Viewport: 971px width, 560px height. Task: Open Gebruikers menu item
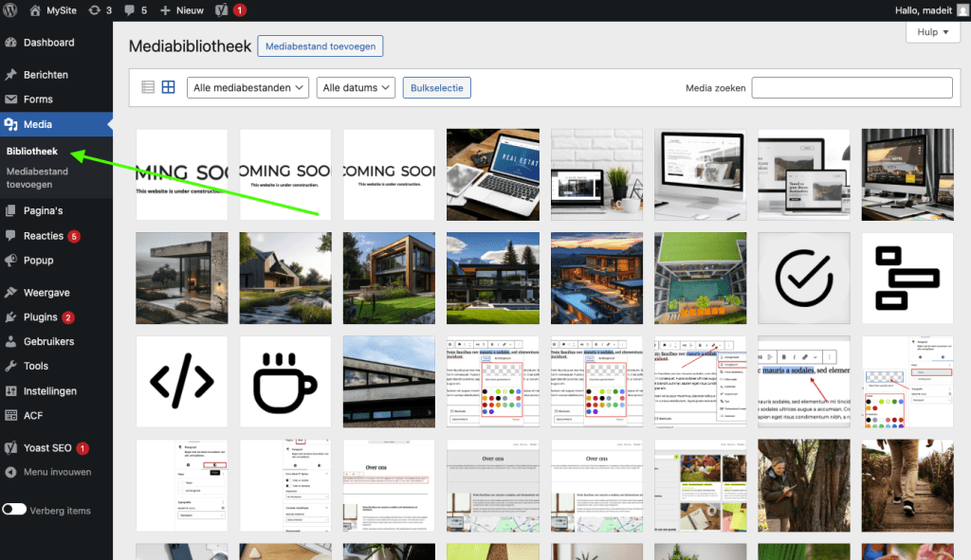(x=56, y=341)
